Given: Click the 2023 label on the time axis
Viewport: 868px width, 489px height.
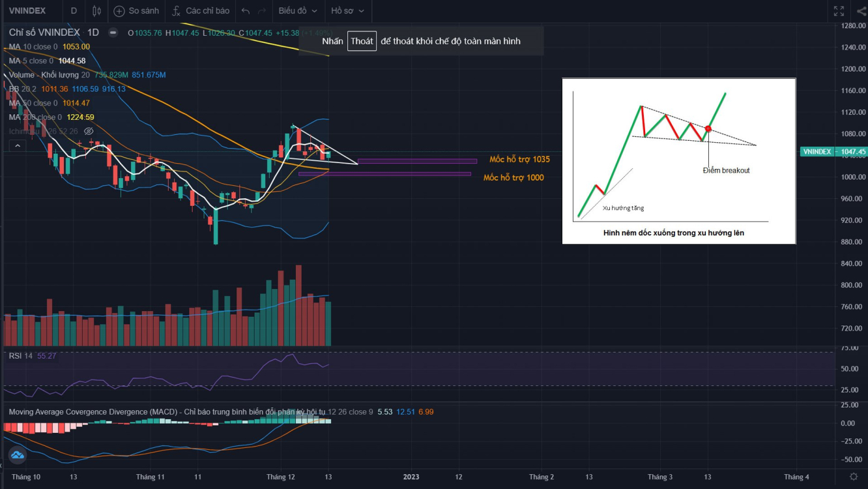Looking at the screenshot, I should (x=411, y=477).
